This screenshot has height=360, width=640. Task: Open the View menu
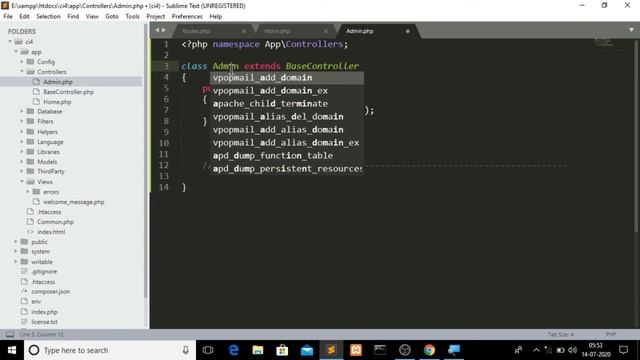[92, 16]
